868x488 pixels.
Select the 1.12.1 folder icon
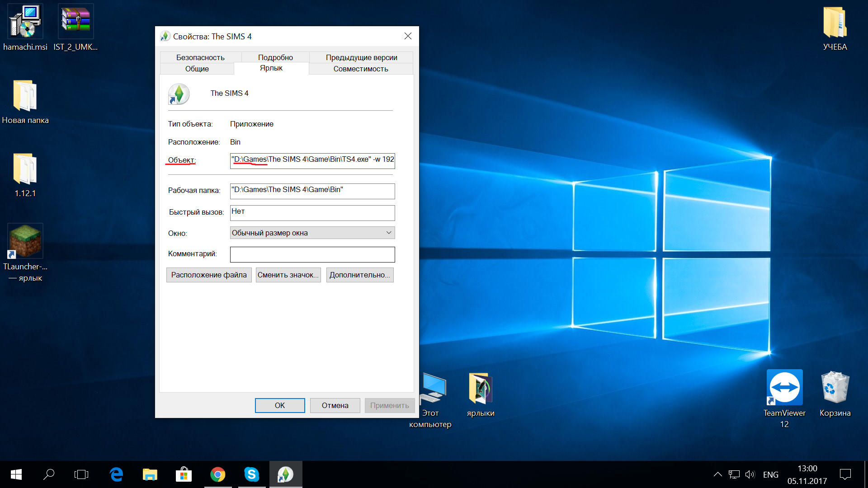25,169
